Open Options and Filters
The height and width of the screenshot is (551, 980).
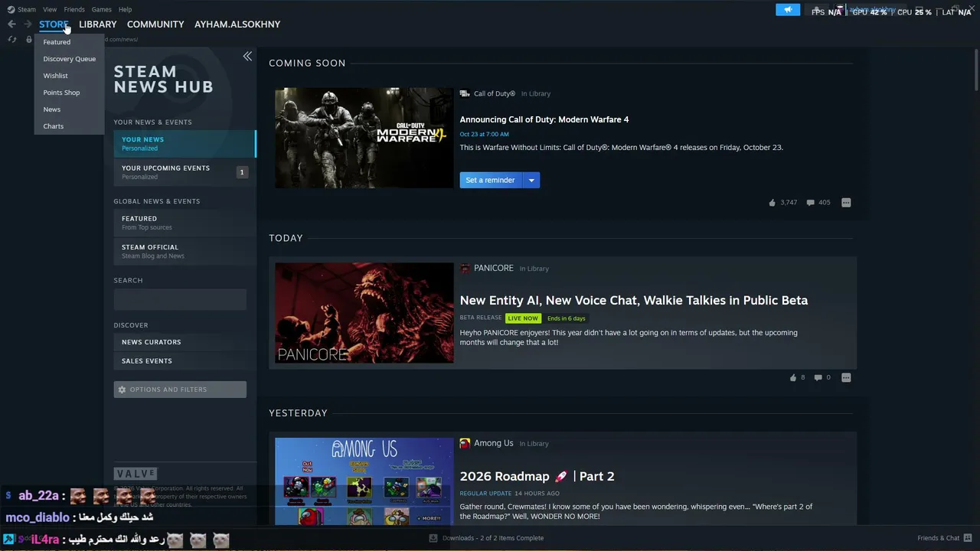click(180, 390)
